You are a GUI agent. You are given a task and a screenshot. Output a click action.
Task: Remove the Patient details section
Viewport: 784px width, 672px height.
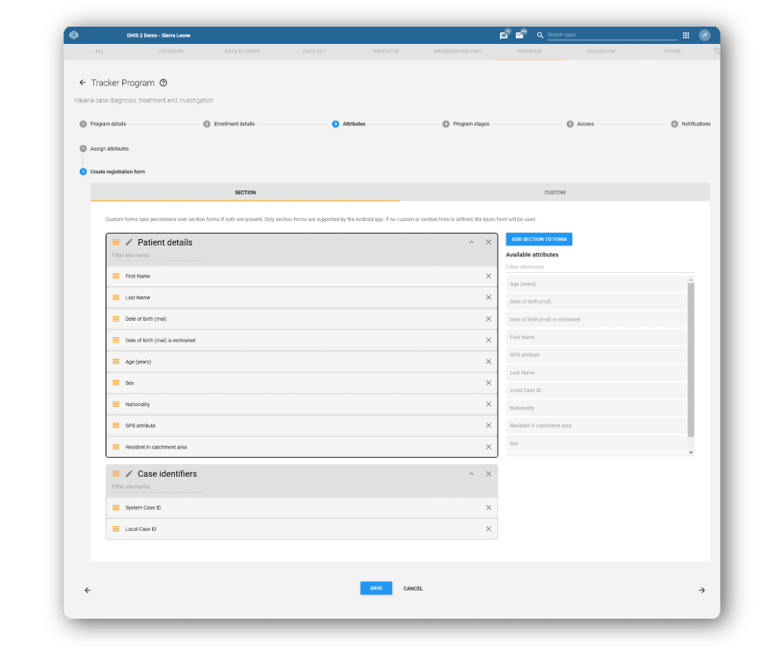click(488, 242)
